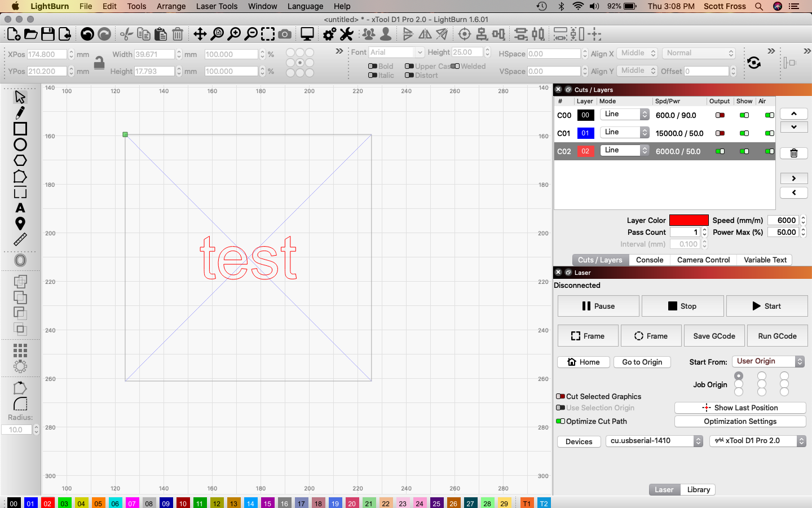Select palette color 06 cyan swatch

[x=115, y=503]
